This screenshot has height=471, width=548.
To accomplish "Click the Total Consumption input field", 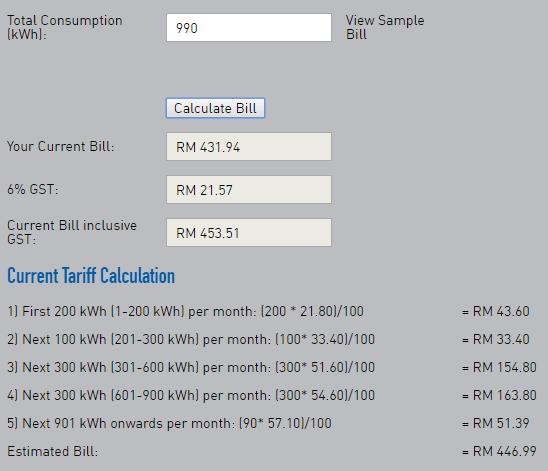I will click(x=249, y=28).
